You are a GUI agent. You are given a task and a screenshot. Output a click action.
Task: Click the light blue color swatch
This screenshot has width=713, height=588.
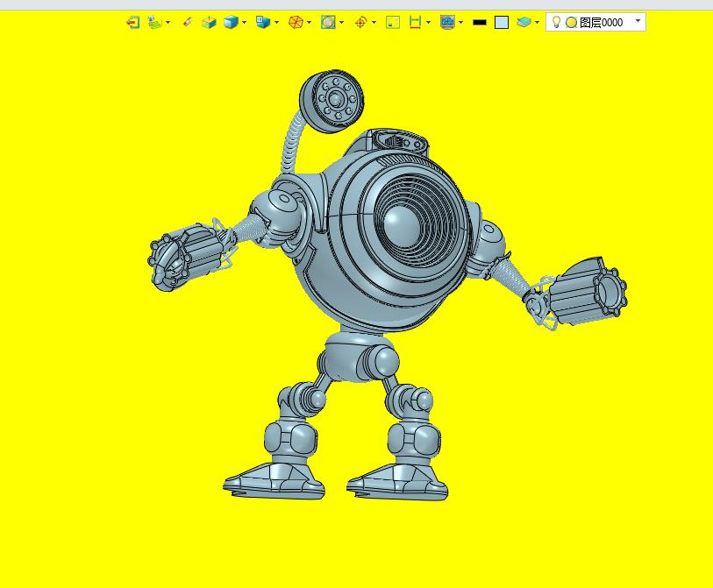502,22
